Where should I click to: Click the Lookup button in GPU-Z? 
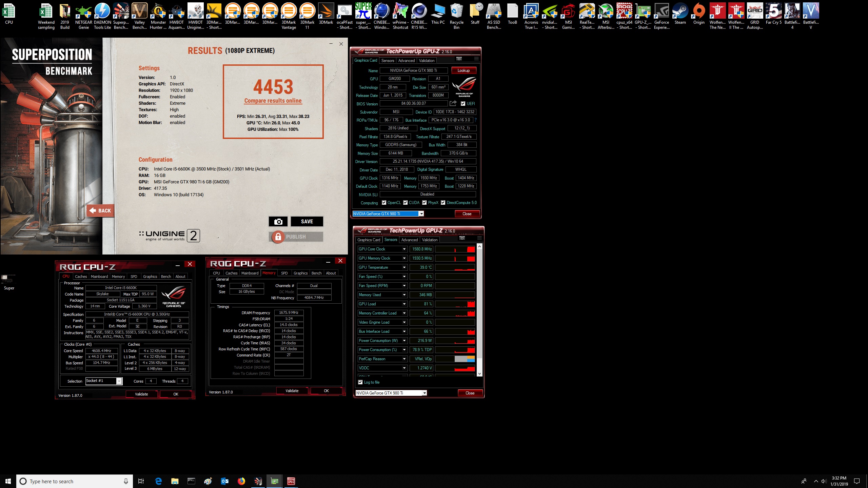463,70
